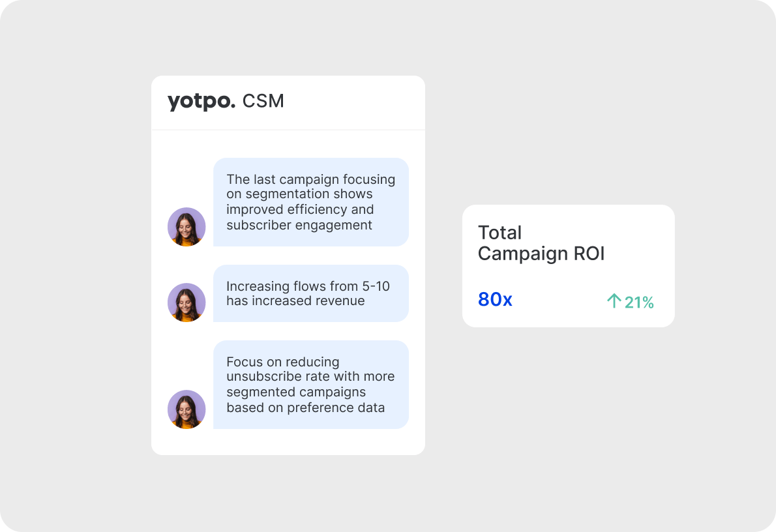Select avatar beside the segmentation campaign message
Image resolution: width=776 pixels, height=532 pixels.
tap(187, 227)
